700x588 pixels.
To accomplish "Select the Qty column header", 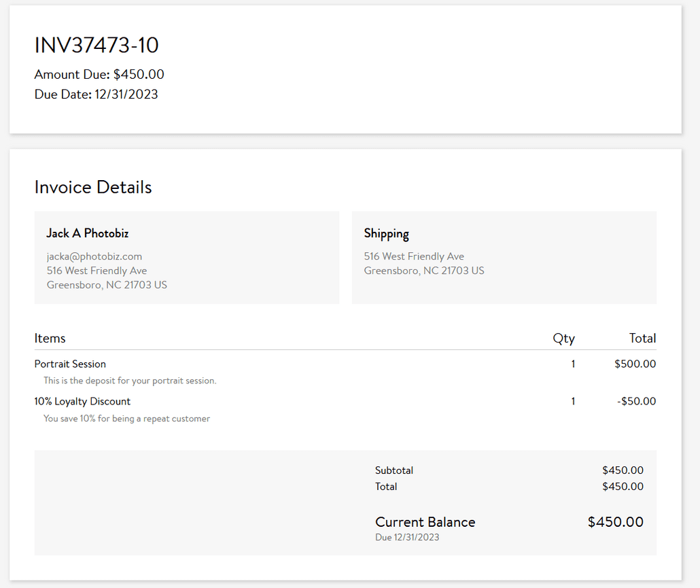I will [x=563, y=338].
